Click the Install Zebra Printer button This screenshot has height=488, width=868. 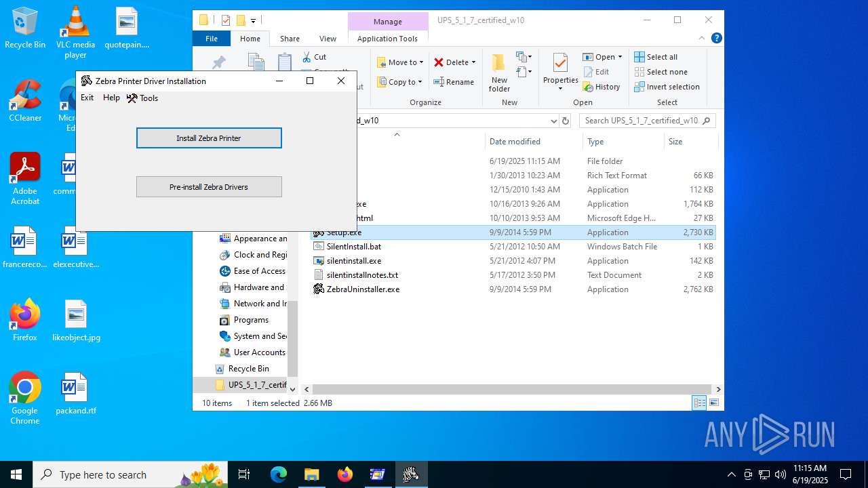point(209,138)
